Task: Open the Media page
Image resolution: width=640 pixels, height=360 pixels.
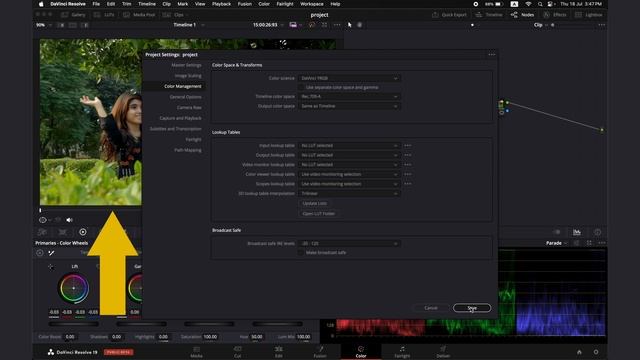Action: [196, 352]
